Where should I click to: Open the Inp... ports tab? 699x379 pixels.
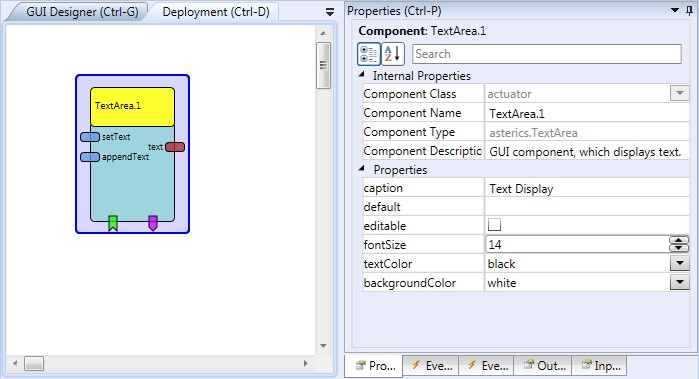click(600, 366)
